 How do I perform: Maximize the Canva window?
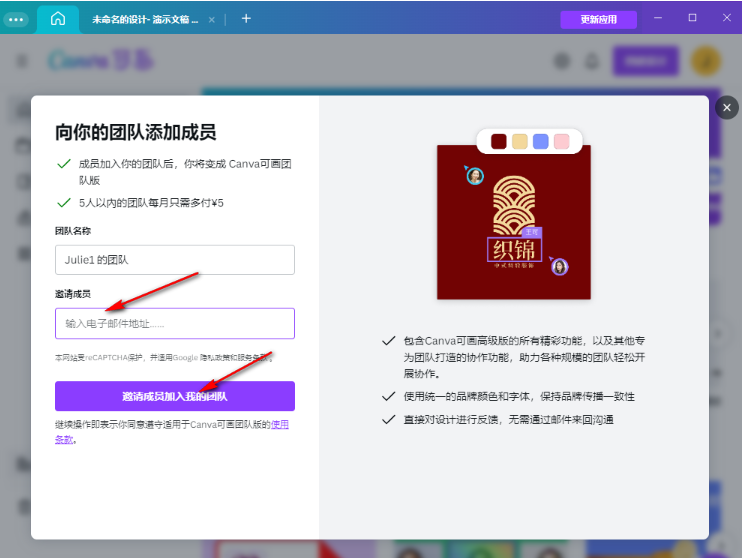tap(692, 18)
